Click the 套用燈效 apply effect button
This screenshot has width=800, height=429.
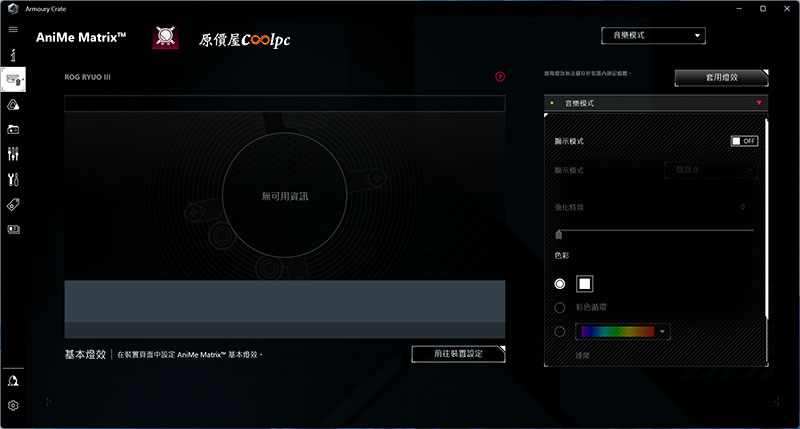(x=721, y=78)
